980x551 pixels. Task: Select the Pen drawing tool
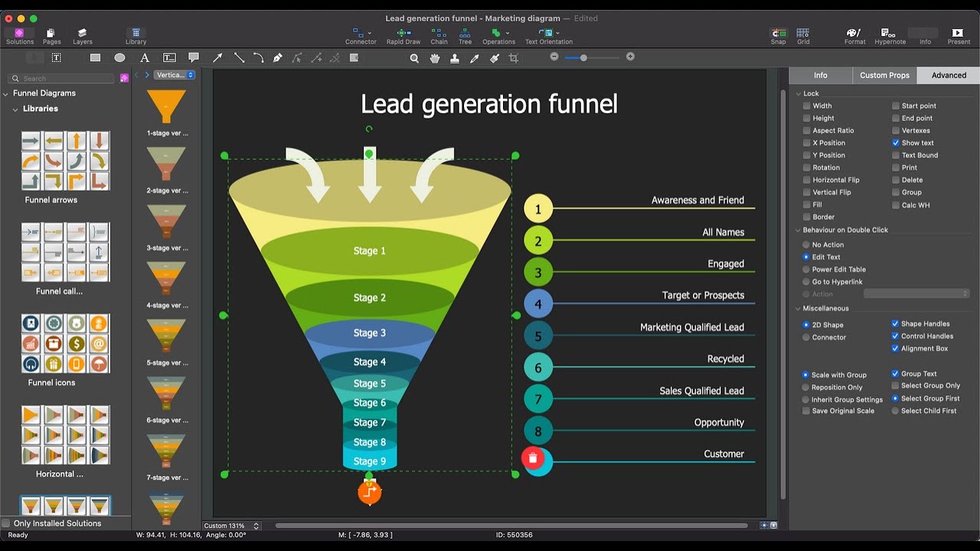pyautogui.click(x=277, y=57)
